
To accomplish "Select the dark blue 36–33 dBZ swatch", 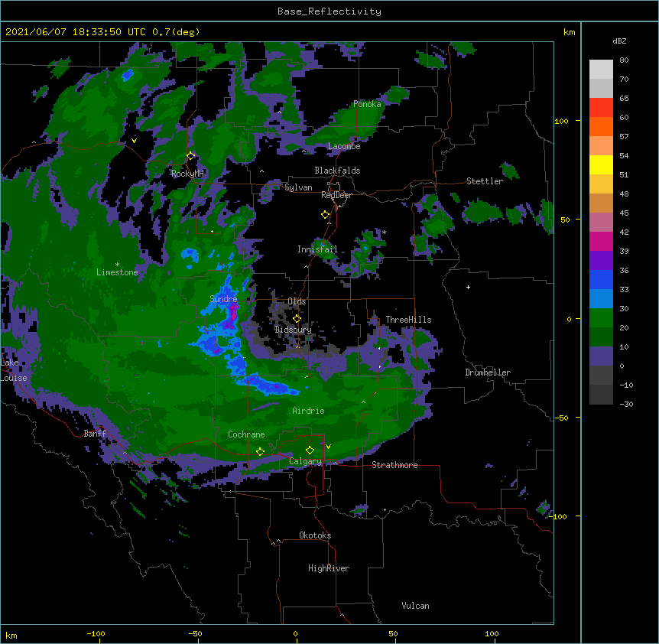I will 601,279.
